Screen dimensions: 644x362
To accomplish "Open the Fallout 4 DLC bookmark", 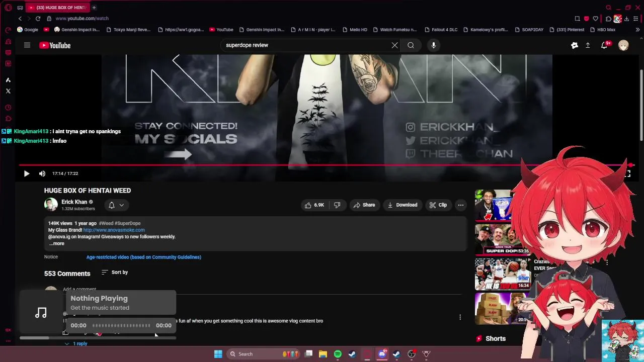I will [x=441, y=30].
